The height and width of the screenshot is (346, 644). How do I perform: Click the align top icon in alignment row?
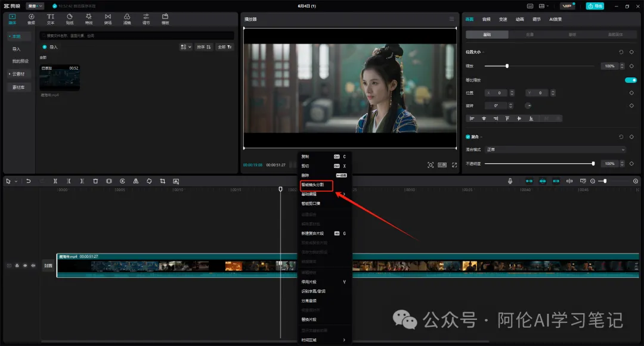pyautogui.click(x=507, y=119)
